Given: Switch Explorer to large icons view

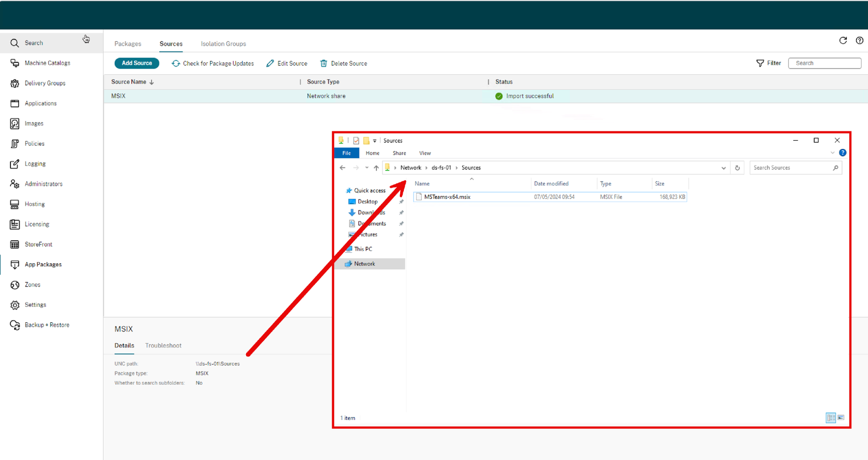Looking at the screenshot, I should coord(841,418).
